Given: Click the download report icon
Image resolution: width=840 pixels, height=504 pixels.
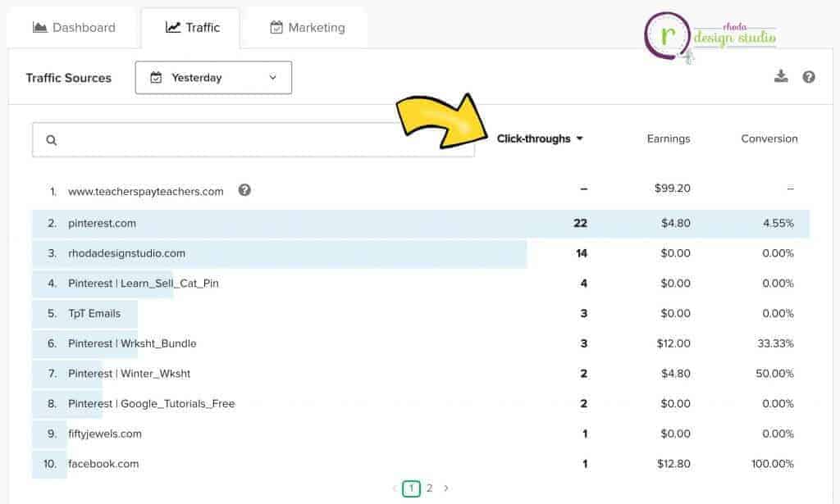Looking at the screenshot, I should [x=781, y=76].
